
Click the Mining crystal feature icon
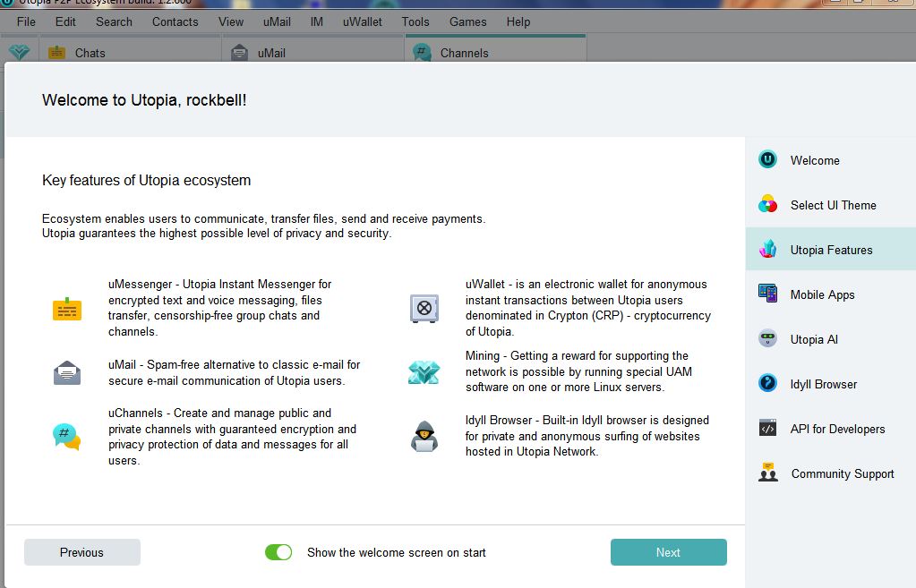point(424,372)
